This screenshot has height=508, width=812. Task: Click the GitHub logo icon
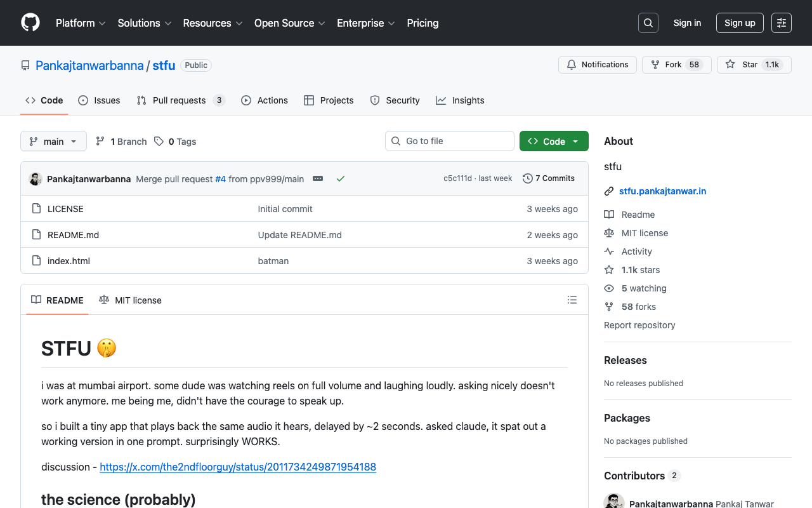[x=30, y=23]
